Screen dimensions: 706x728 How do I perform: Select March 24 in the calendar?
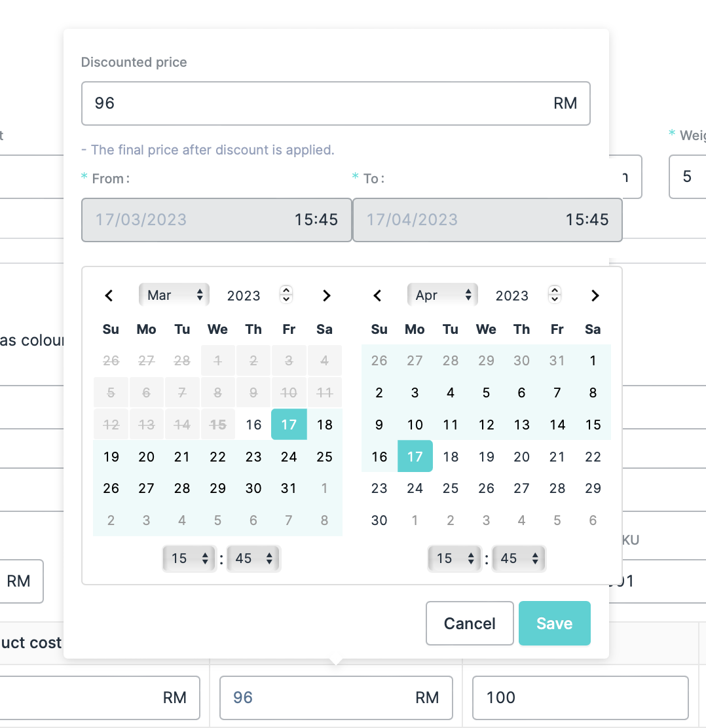coord(289,457)
